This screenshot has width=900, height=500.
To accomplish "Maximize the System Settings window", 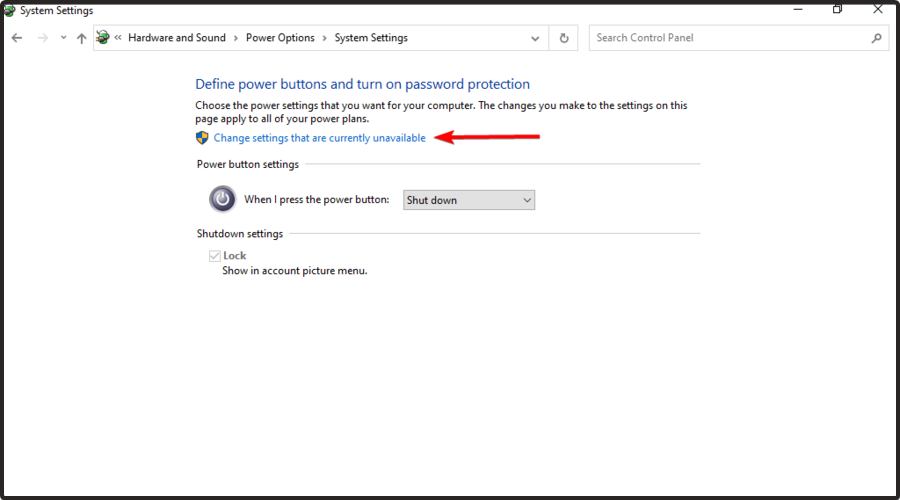I will pyautogui.click(x=837, y=9).
